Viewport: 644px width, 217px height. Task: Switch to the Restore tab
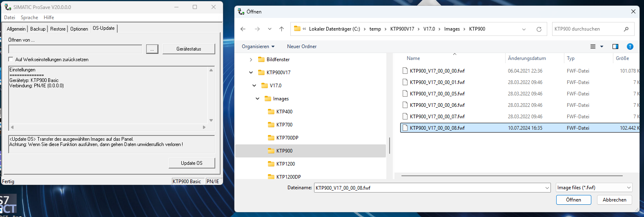click(x=58, y=29)
